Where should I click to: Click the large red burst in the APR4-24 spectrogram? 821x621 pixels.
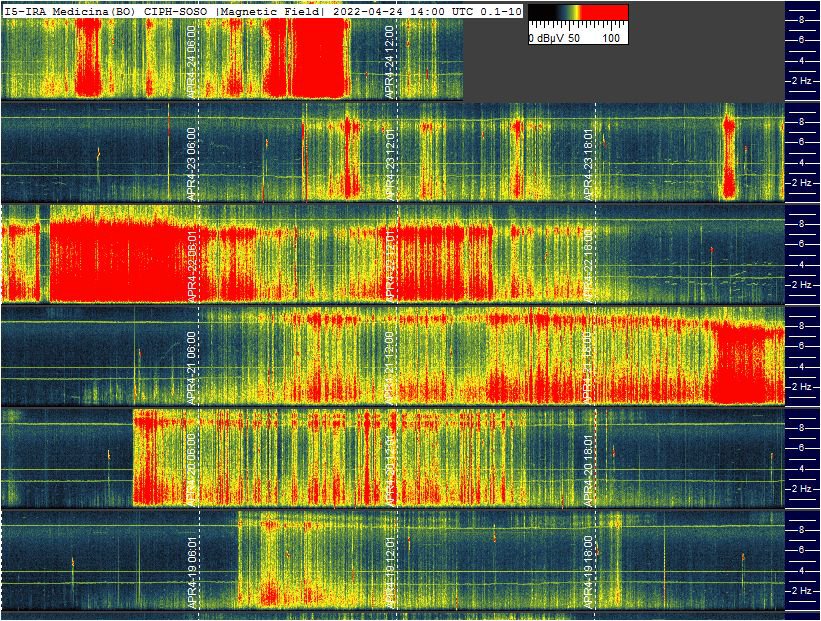(x=306, y=58)
